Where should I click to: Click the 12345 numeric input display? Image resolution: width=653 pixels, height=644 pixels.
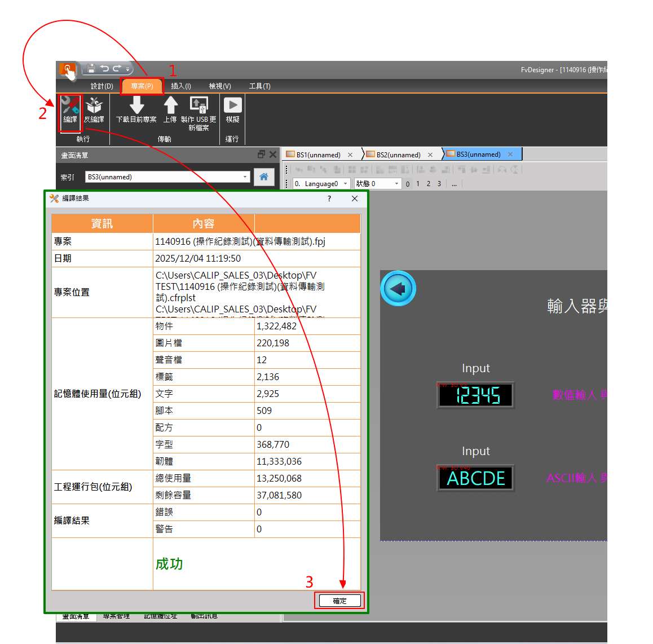[x=476, y=395]
